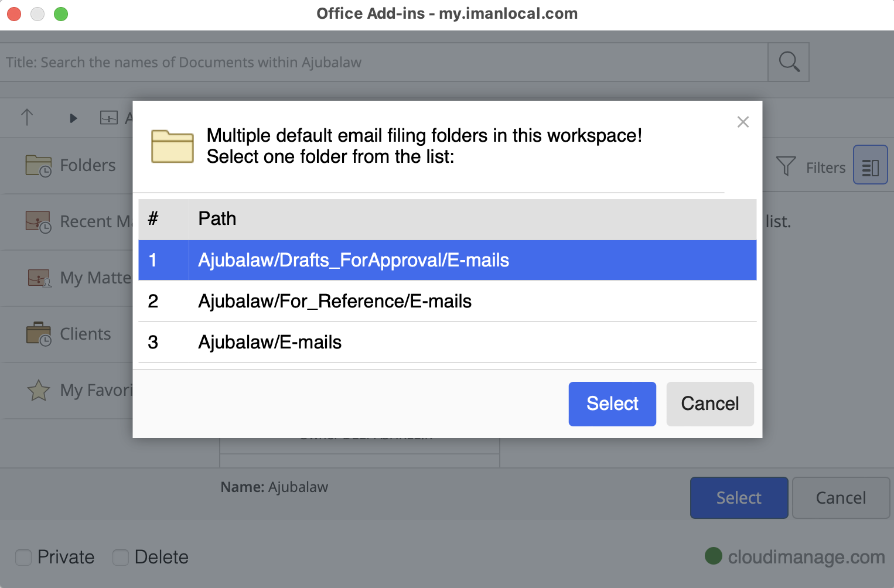Enable the Delete checkbox
The image size is (894, 588).
120,557
